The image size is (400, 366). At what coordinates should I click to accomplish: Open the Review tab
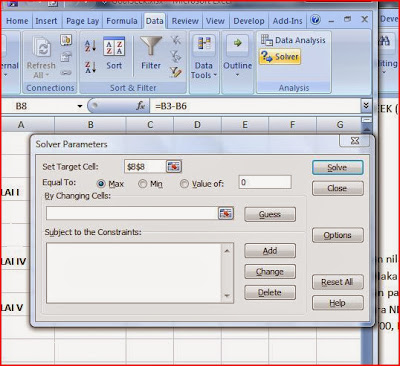pos(185,21)
